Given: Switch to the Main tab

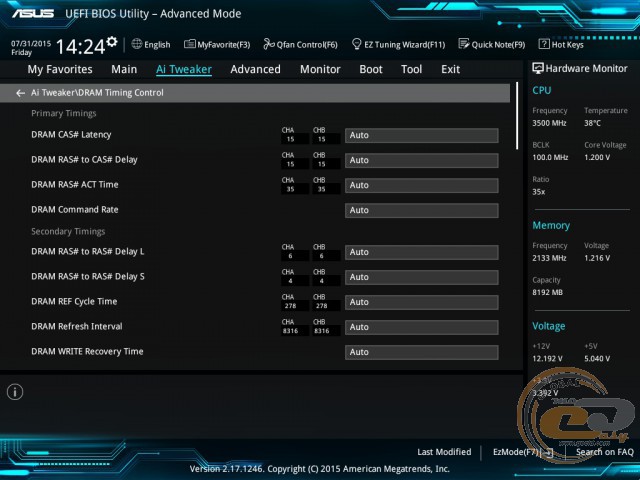Looking at the screenshot, I should point(124,69).
